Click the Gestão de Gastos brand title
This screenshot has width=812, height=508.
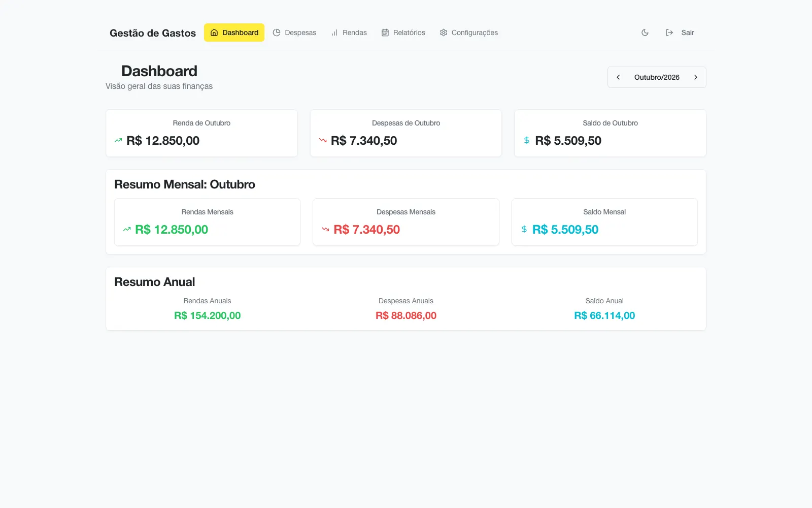(153, 33)
